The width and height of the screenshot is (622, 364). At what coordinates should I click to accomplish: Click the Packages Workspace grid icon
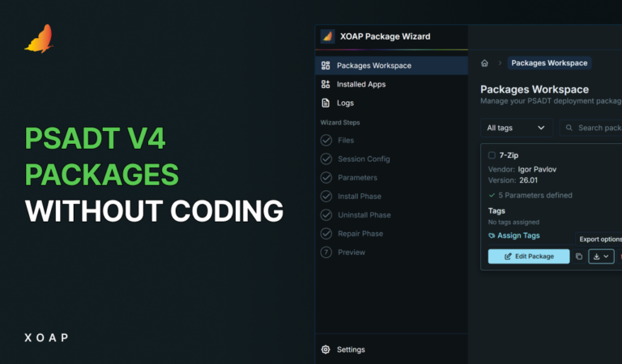(x=326, y=66)
